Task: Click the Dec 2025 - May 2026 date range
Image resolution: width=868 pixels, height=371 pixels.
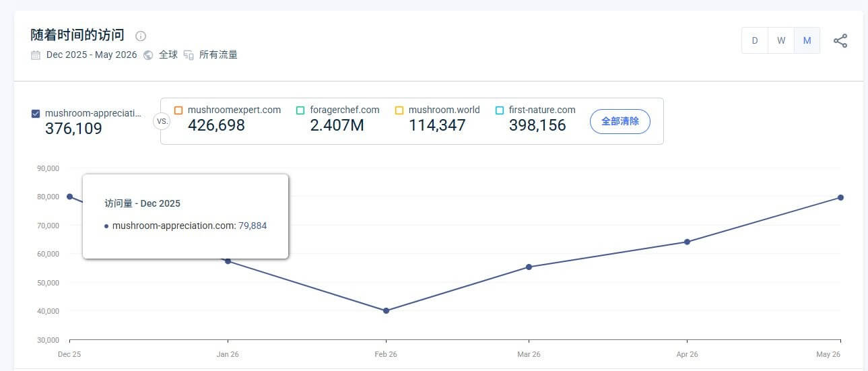Action: click(x=92, y=55)
